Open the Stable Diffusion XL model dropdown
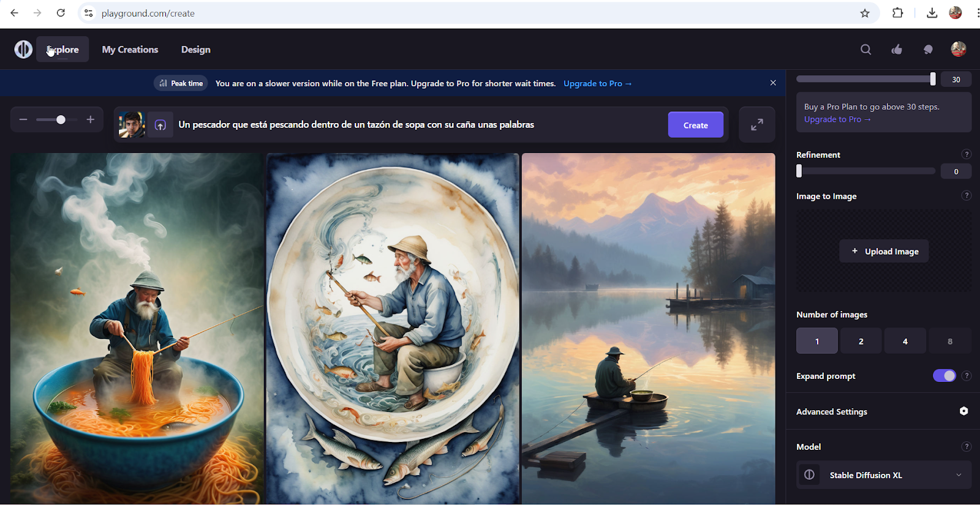Viewport: 980px width, 505px height. tap(884, 475)
